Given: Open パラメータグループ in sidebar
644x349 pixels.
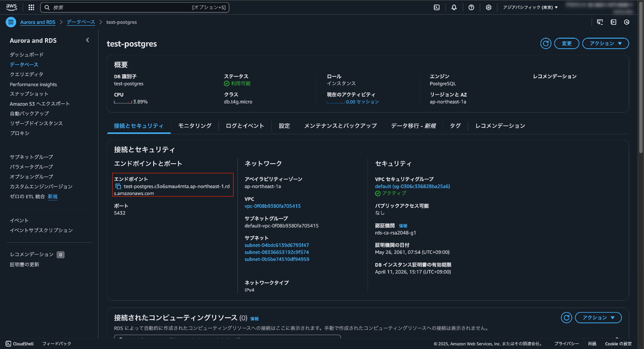Looking at the screenshot, I should click(31, 166).
